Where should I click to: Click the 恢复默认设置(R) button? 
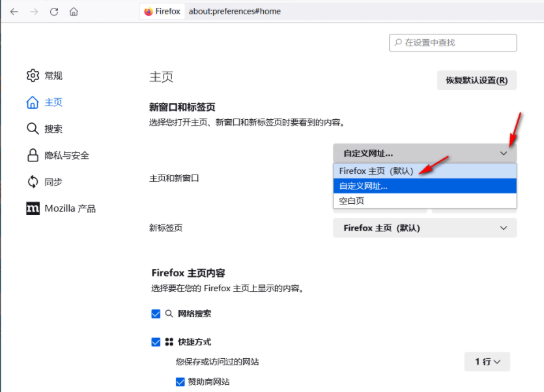477,80
